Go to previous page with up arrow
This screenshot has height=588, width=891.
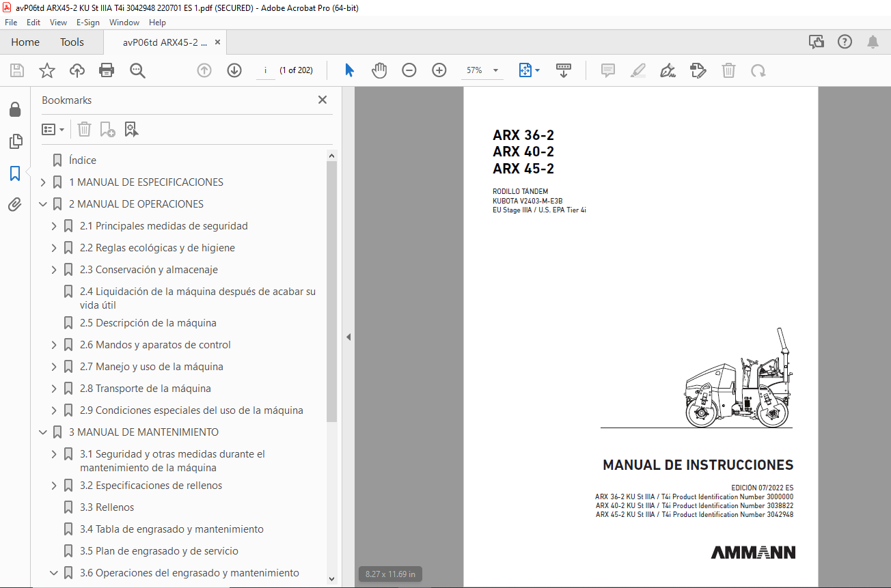pyautogui.click(x=204, y=70)
